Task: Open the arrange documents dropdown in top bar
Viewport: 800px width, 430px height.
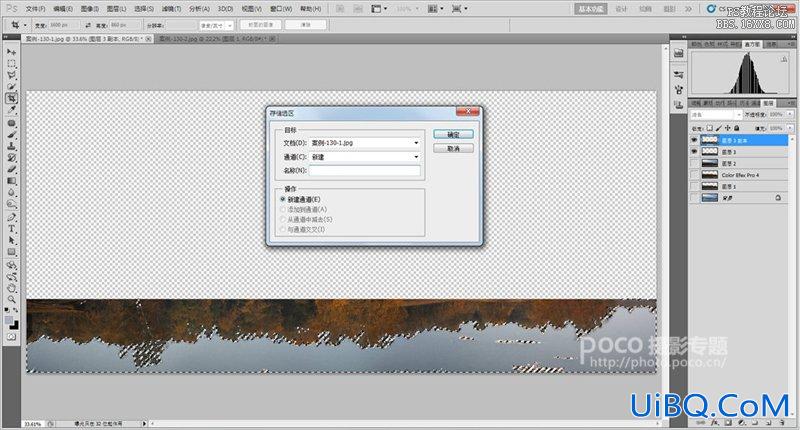Action: click(x=435, y=9)
